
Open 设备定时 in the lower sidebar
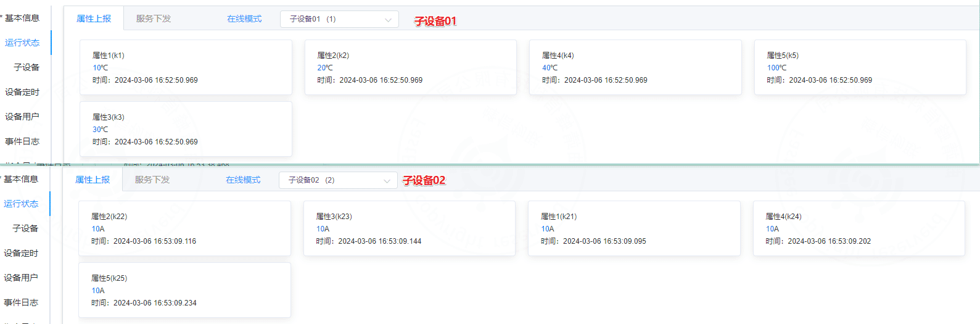click(x=21, y=253)
